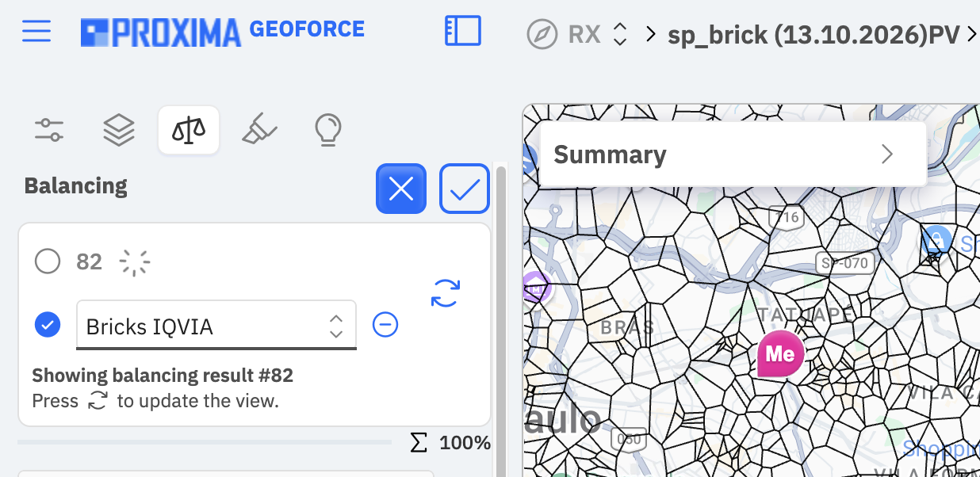Open the filter sliders settings tab
Screen dimensions: 980x477
pyautogui.click(x=49, y=129)
